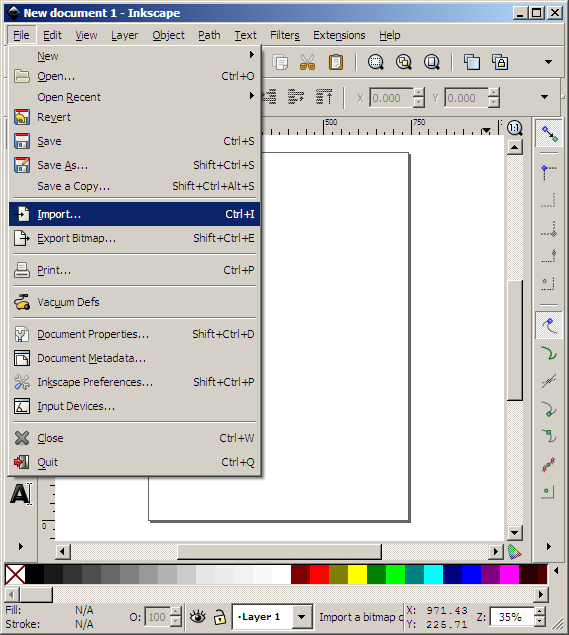Choose Export Bitmap from File menu
This screenshot has width=569, height=635.
[134, 238]
